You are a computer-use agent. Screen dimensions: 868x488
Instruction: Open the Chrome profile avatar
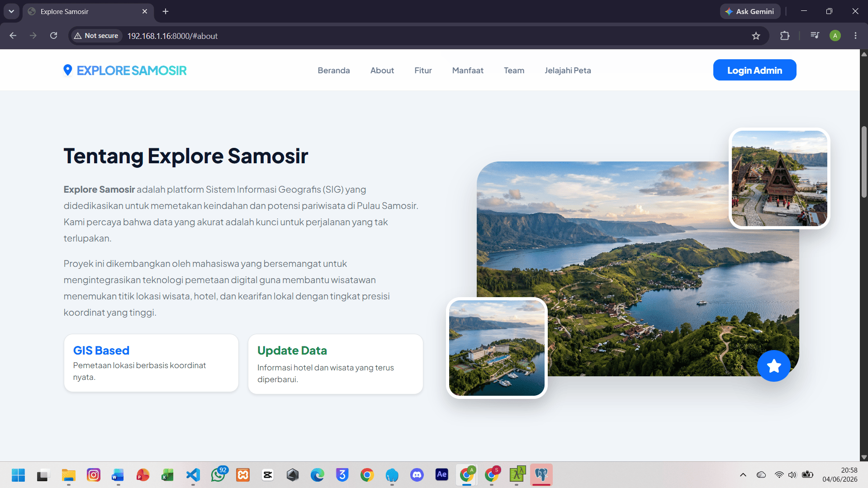click(x=835, y=36)
